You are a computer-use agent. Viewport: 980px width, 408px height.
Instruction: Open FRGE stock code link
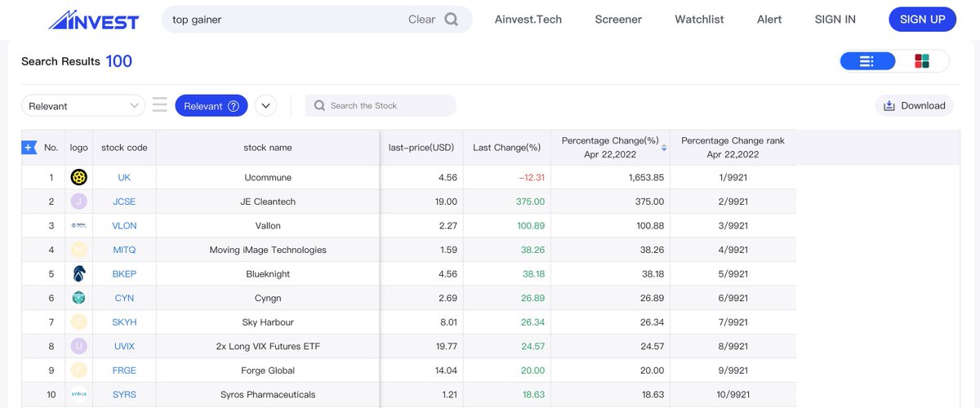[x=124, y=370]
